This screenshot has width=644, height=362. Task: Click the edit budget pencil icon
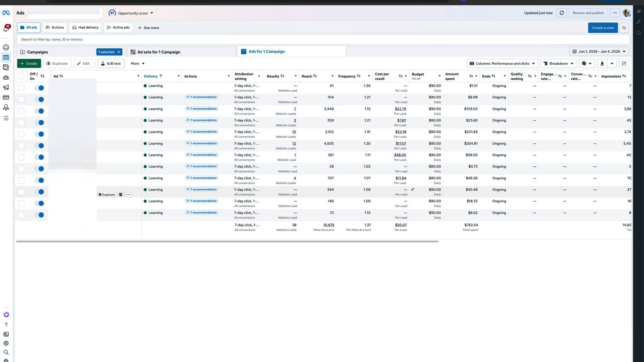point(413,189)
